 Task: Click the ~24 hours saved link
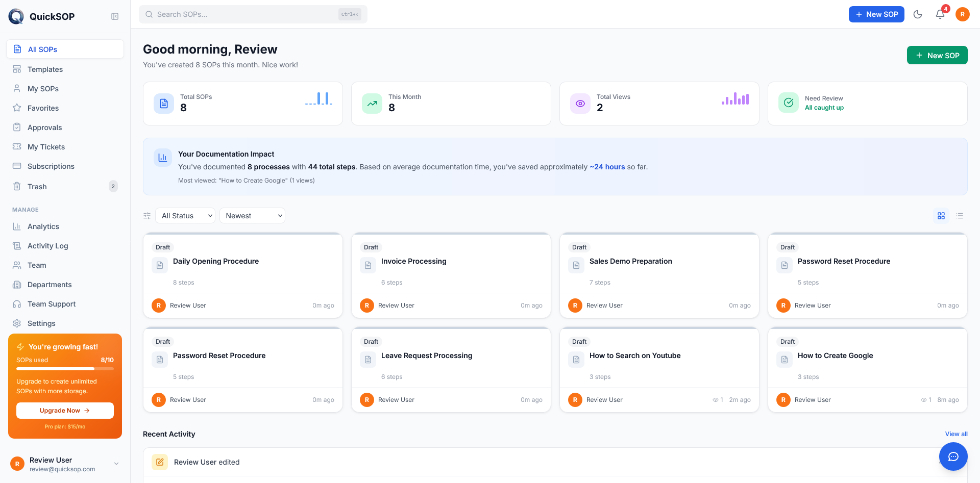click(607, 167)
